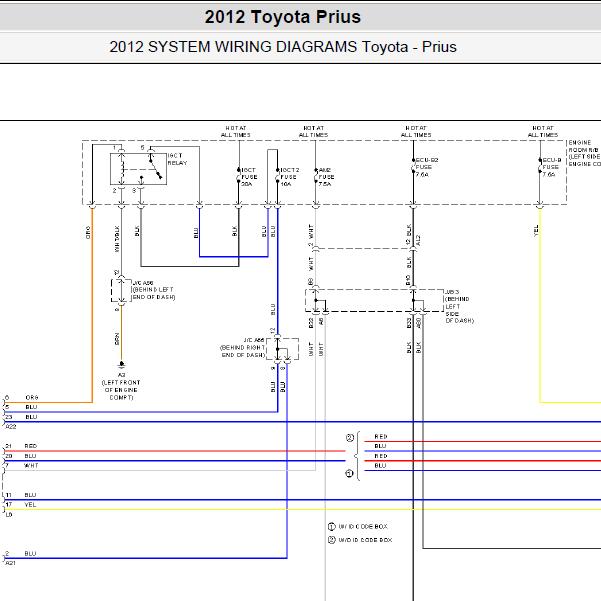Click the ECU-B fuse symbol

coord(540,166)
